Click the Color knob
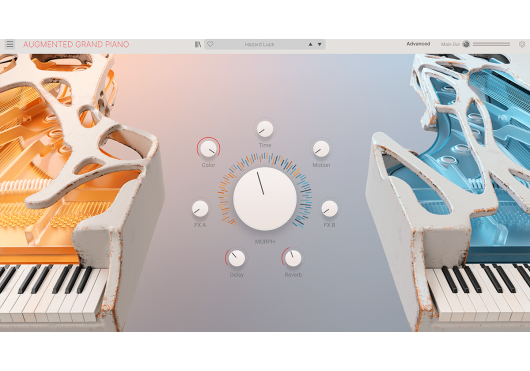 tap(208, 149)
